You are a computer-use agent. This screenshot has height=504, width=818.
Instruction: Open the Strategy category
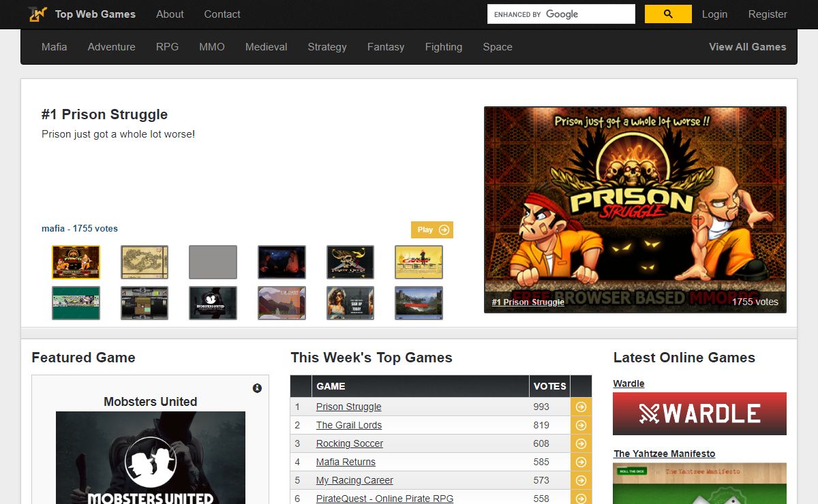click(x=327, y=47)
